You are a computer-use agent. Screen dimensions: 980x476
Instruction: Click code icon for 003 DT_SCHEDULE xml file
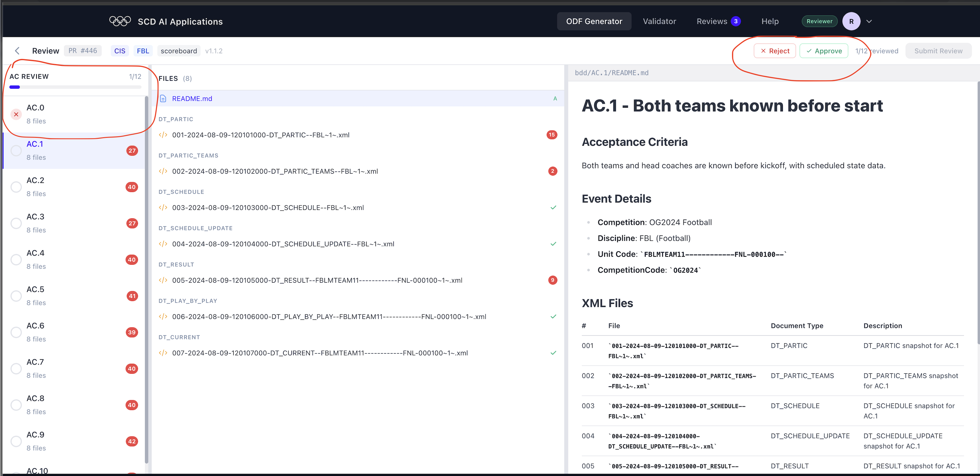163,207
